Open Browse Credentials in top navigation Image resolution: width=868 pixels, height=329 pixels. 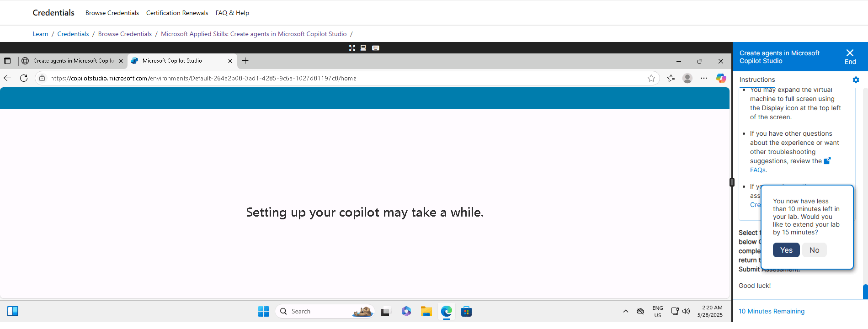click(112, 13)
